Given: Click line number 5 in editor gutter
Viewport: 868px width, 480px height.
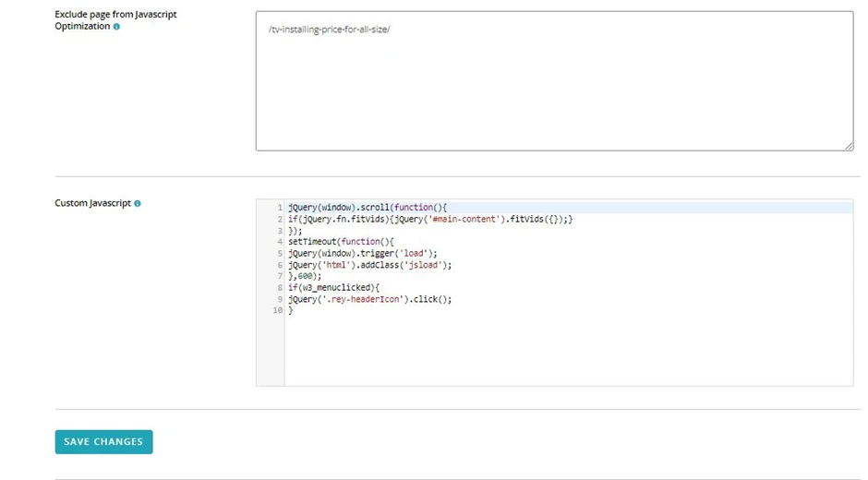Looking at the screenshot, I should [279, 253].
